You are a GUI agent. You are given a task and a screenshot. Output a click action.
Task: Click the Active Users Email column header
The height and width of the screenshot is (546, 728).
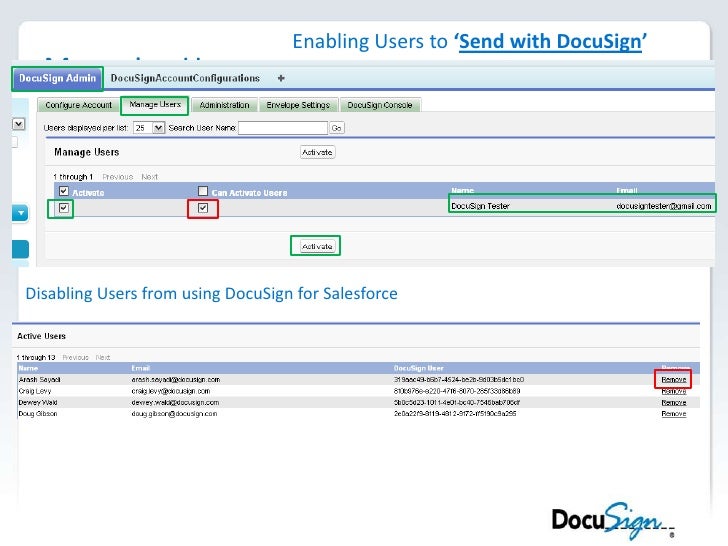coord(140,368)
